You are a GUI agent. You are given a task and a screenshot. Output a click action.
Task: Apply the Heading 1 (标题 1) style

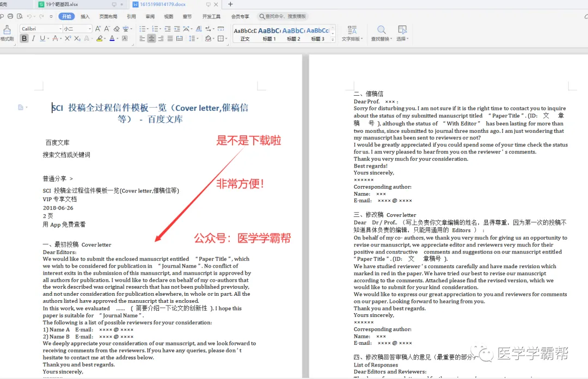[269, 34]
